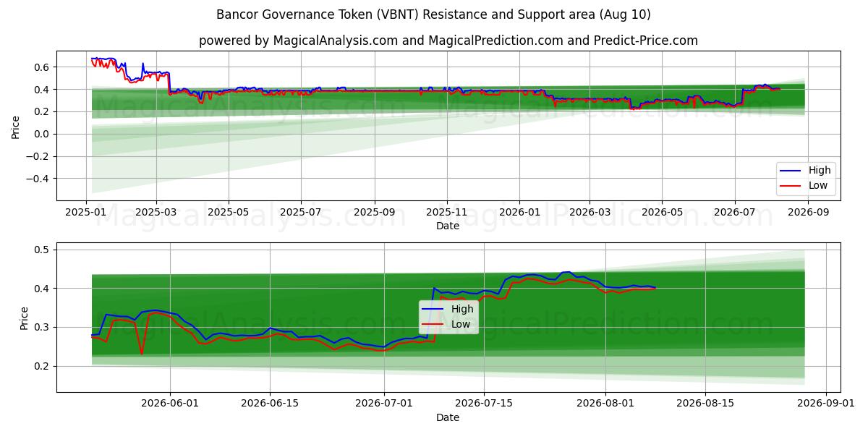Click the '2025-09' tick label
The image size is (868, 434).
click(375, 212)
